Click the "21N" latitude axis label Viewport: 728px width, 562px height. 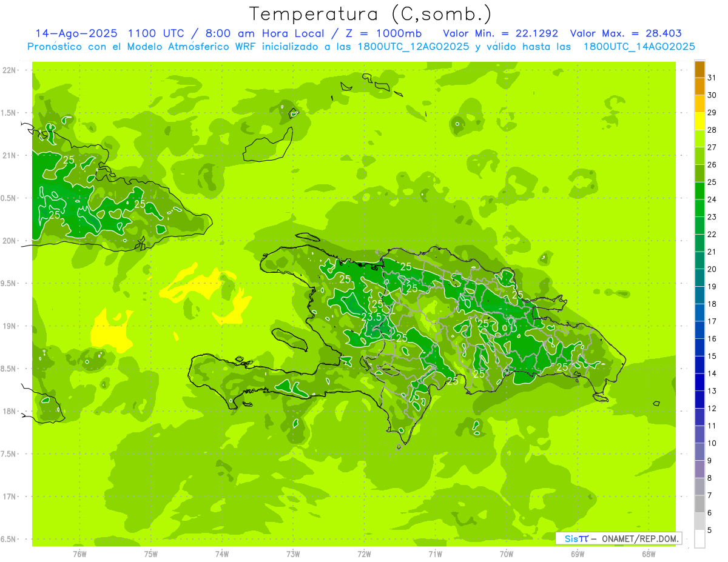pos(8,155)
